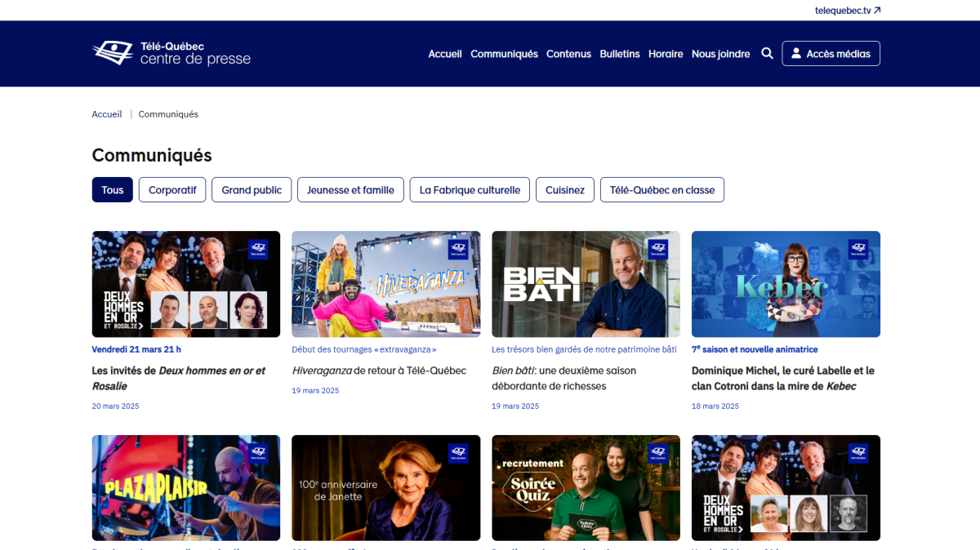980x550 pixels.
Task: Open the Soirée Quiz recrutement thumbnail
Action: coord(586,487)
